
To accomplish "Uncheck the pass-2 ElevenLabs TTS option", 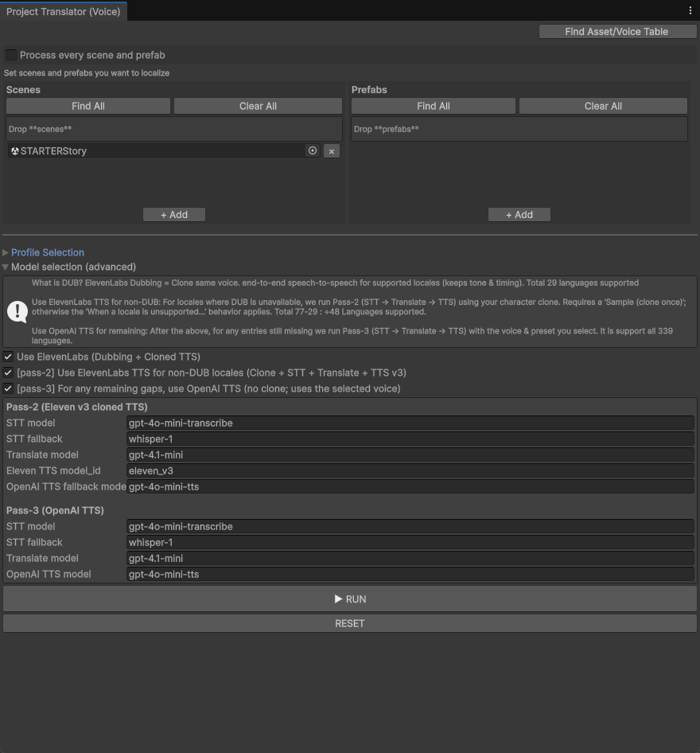I will (8, 373).
